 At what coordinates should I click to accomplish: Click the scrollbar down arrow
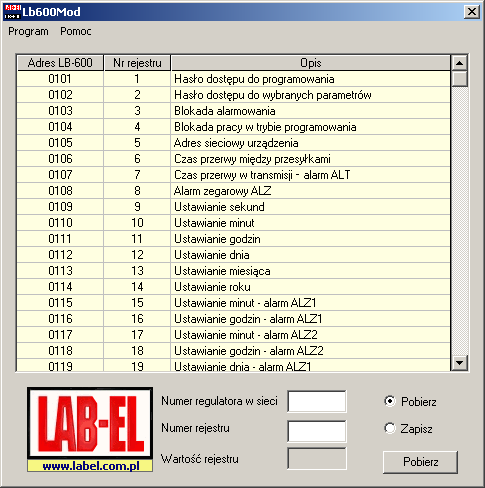(x=460, y=363)
